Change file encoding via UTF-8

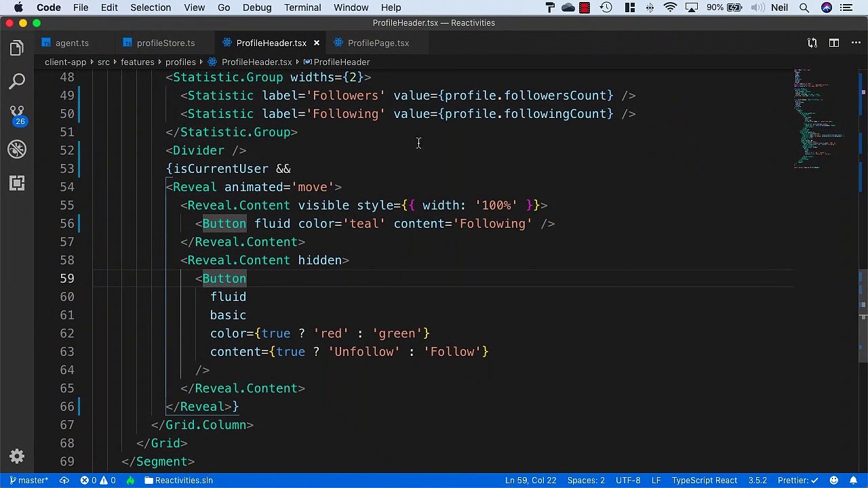(x=628, y=480)
